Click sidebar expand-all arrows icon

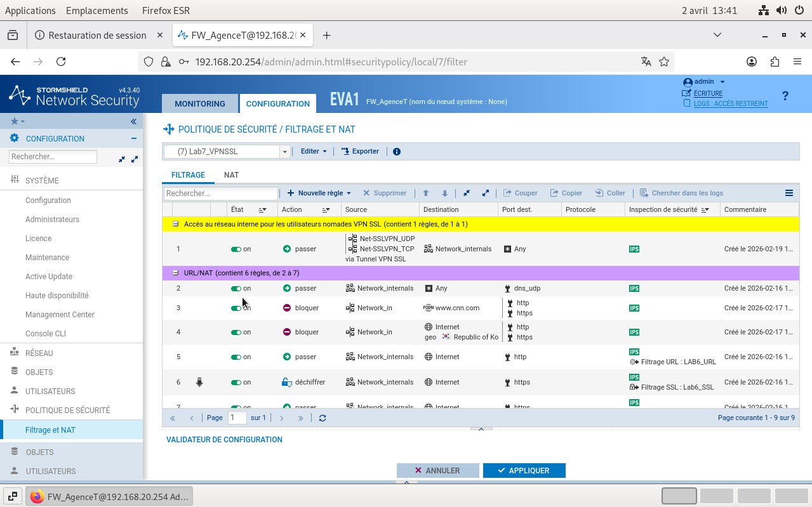click(135, 159)
